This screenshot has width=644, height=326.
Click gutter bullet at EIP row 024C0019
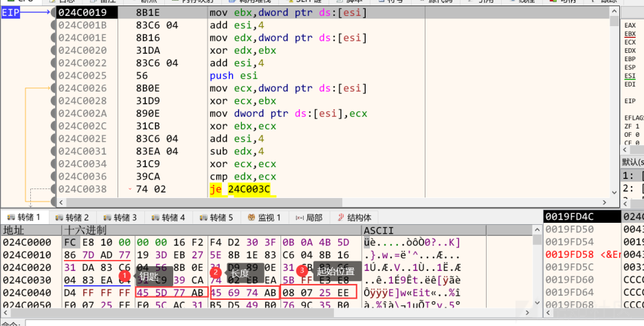click(53, 13)
